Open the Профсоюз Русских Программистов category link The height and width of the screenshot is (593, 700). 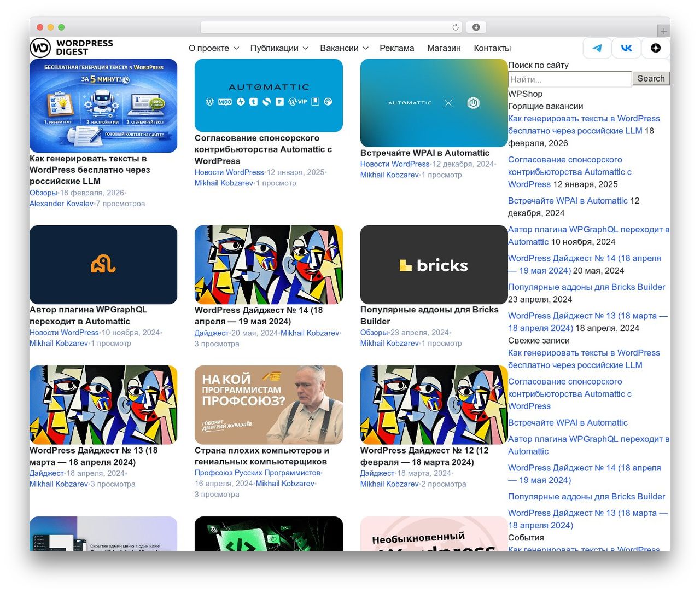258,473
